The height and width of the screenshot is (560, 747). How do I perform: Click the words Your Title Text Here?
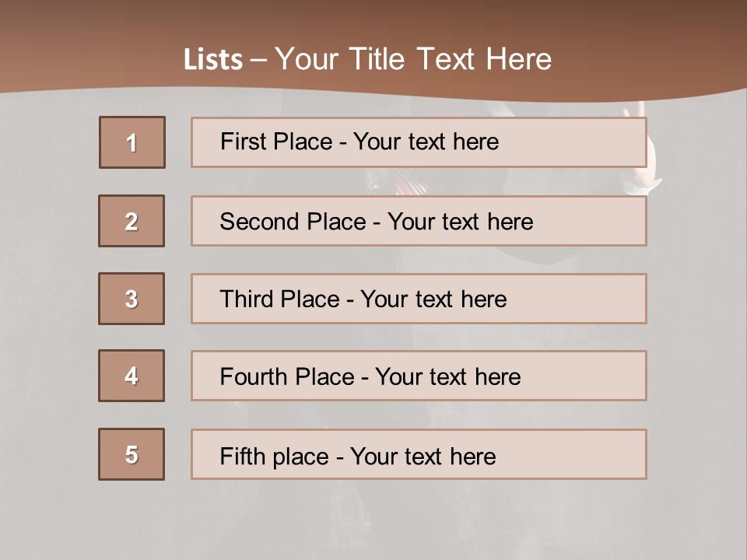point(413,59)
